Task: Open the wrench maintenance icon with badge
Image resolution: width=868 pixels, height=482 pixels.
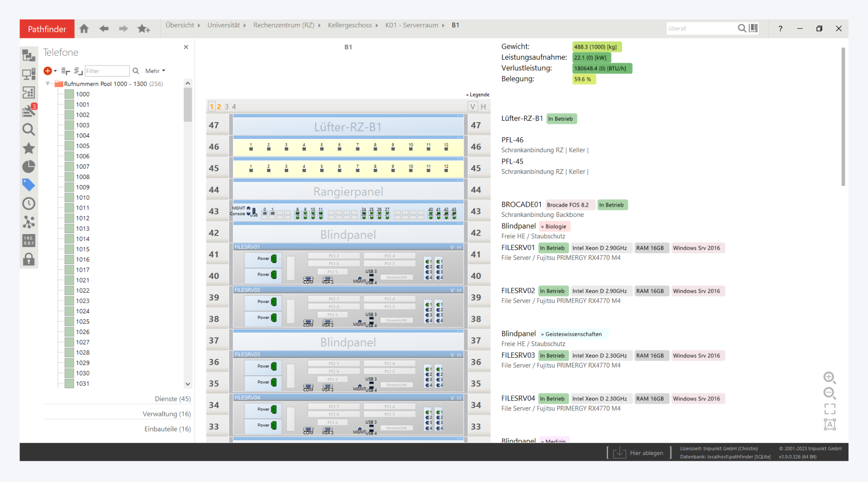Action: coord(29,111)
